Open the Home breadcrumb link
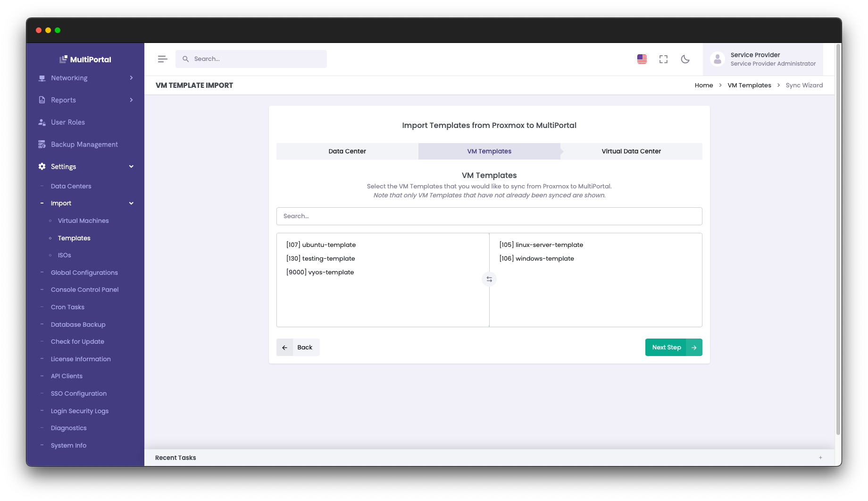This screenshot has width=868, height=501. pos(704,85)
